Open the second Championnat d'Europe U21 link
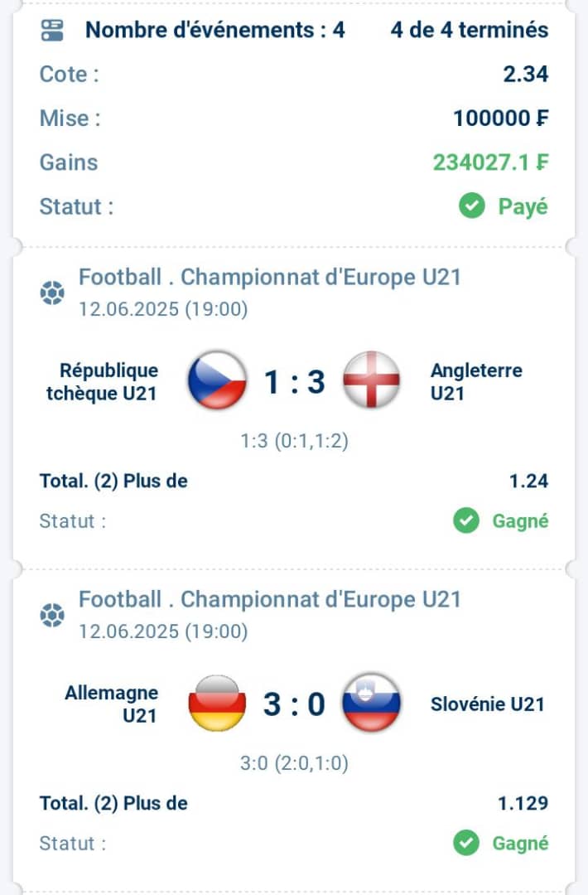This screenshot has width=588, height=895. click(269, 600)
